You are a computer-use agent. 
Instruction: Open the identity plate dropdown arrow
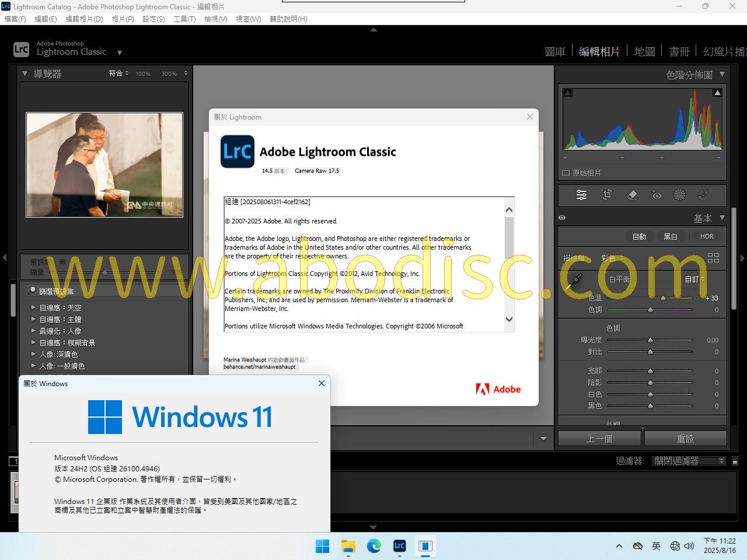[119, 52]
